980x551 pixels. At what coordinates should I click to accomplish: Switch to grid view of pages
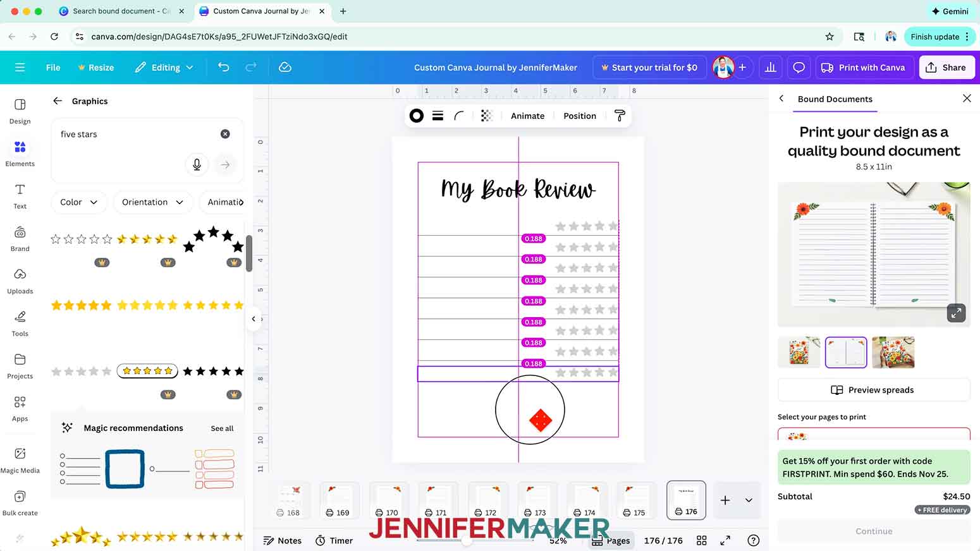pyautogui.click(x=701, y=540)
